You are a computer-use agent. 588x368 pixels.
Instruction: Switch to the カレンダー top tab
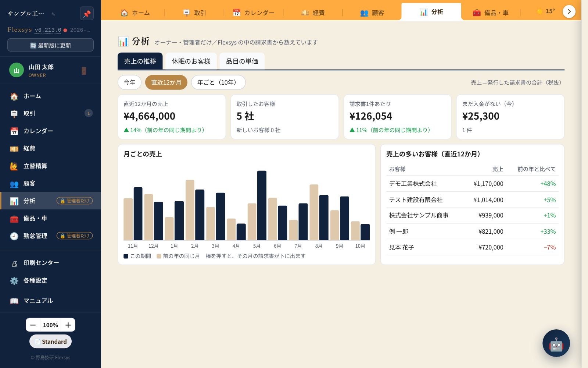tap(254, 13)
